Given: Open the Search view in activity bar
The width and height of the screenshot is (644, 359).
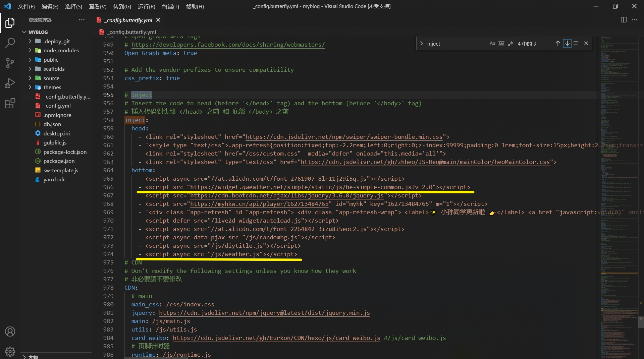Looking at the screenshot, I should click(x=10, y=43).
